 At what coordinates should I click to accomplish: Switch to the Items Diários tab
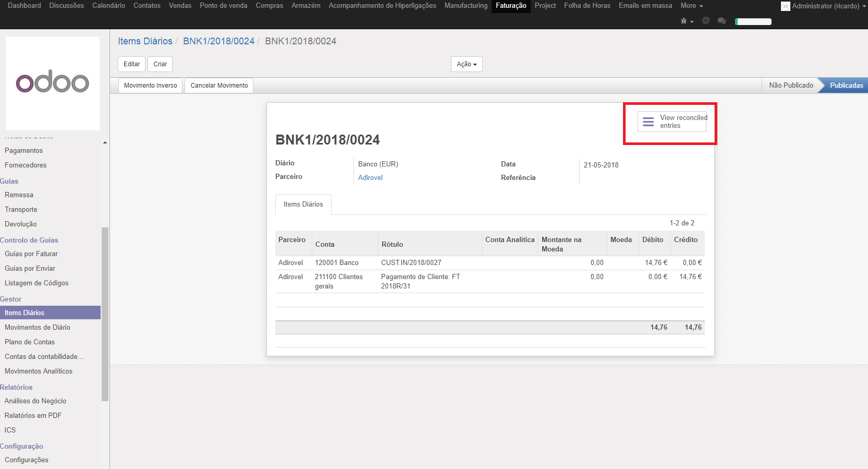pyautogui.click(x=303, y=205)
